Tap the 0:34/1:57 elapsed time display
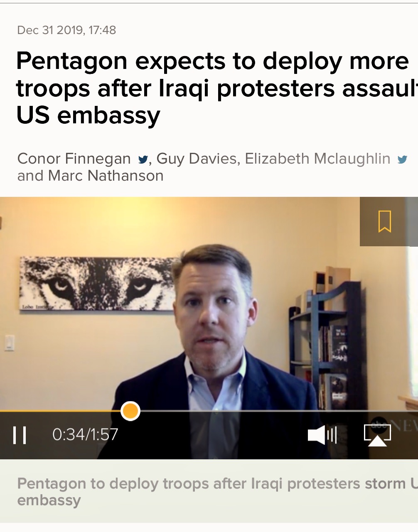418x532 pixels. pyautogui.click(x=85, y=434)
